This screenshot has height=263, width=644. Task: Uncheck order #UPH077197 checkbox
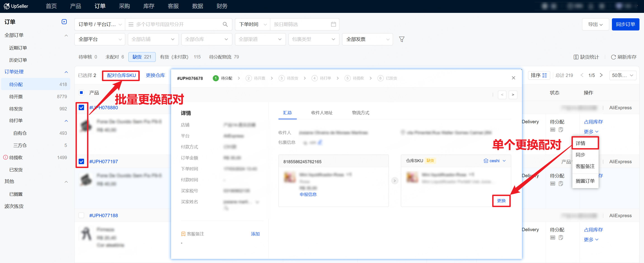81,162
